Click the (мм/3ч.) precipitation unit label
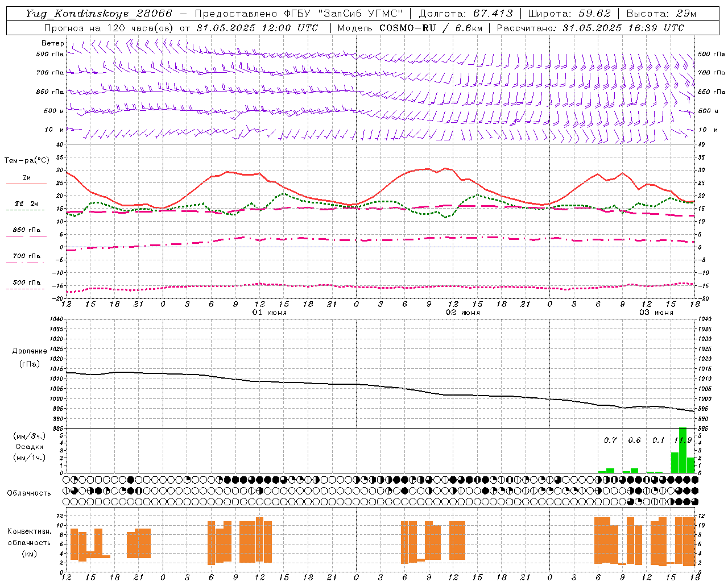728x582 pixels. tap(30, 436)
